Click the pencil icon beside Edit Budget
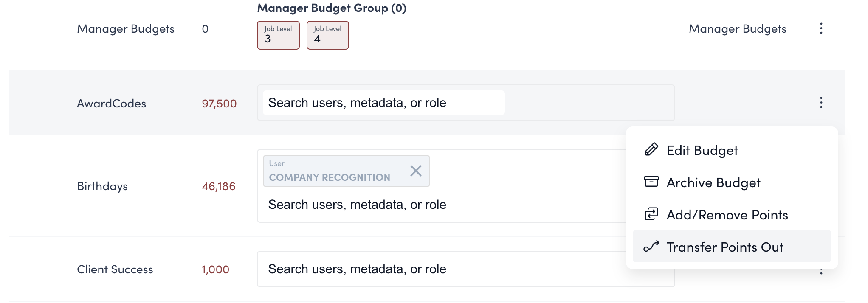 [651, 150]
